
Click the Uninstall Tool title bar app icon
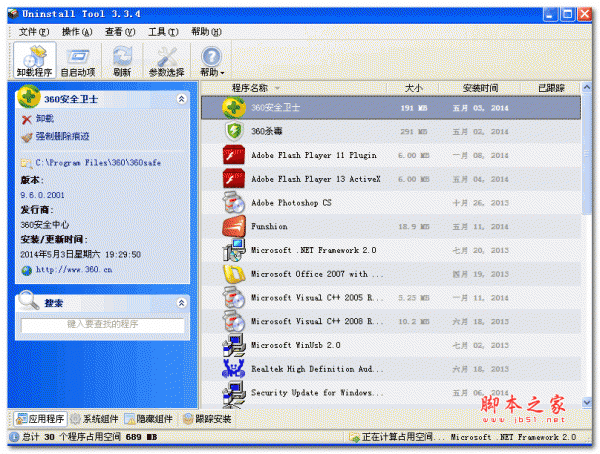click(x=13, y=14)
